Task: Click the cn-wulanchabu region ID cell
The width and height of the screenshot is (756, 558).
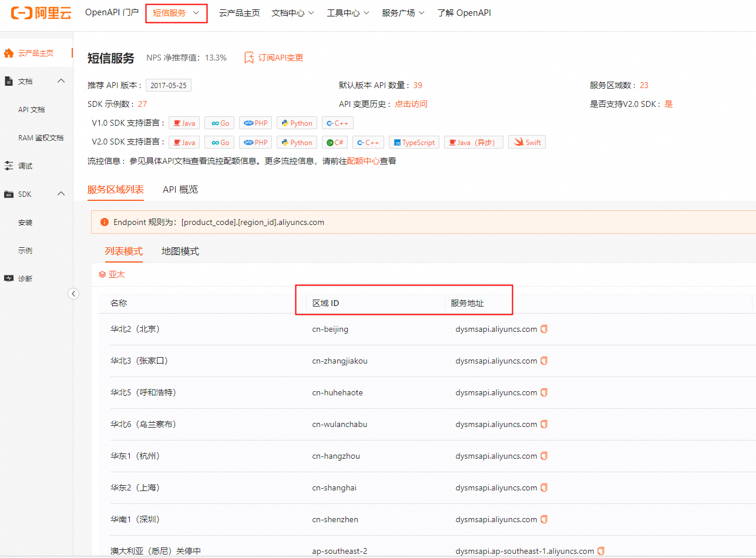Action: (x=340, y=424)
